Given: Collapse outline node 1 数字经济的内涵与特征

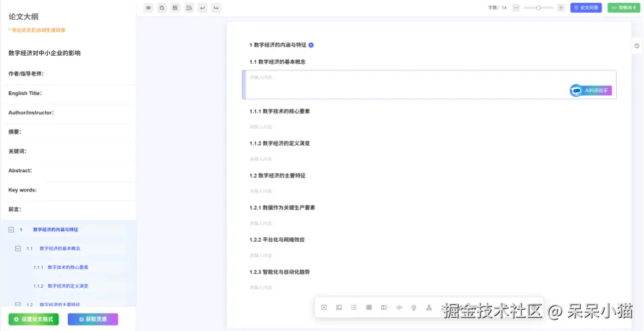Looking at the screenshot, I should 11,230.
